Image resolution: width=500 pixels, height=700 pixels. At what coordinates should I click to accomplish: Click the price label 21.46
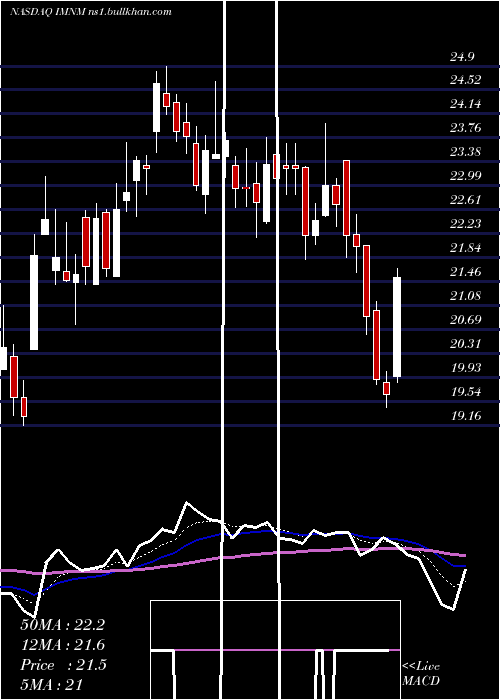pyautogui.click(x=466, y=271)
